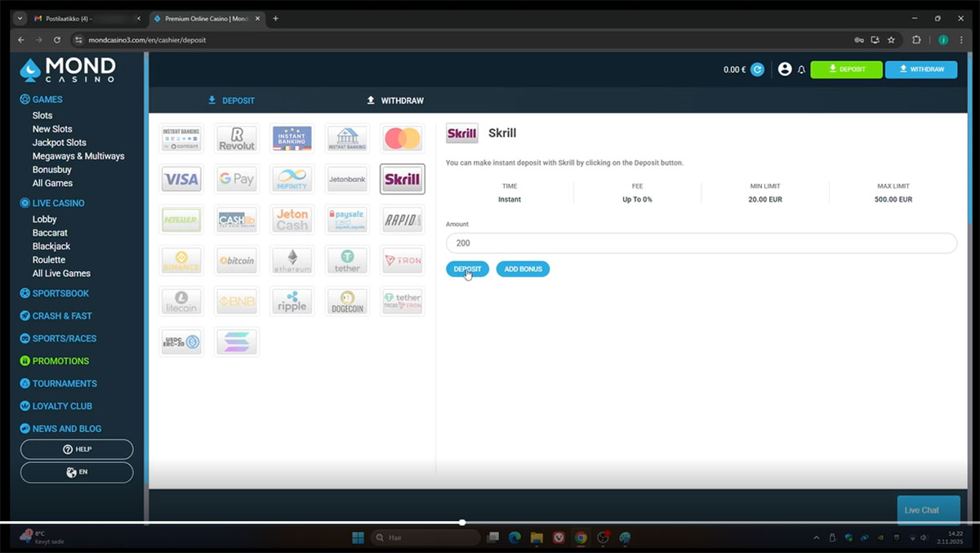Pick the Bitcoin deposit option
The image size is (980, 553).
click(237, 261)
